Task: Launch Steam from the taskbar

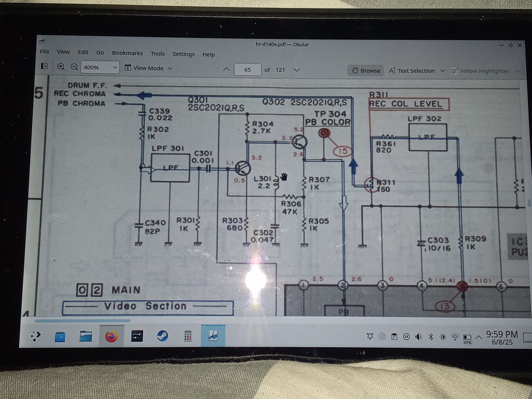Action: [162, 336]
